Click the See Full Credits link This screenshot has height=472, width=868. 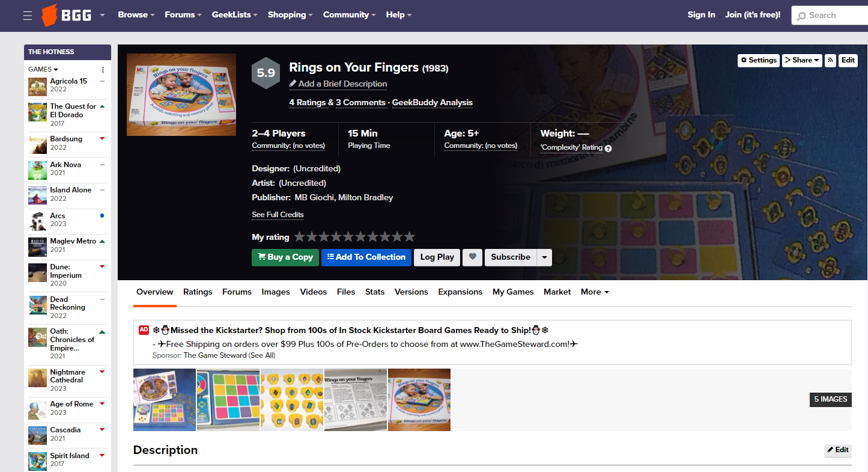[278, 215]
